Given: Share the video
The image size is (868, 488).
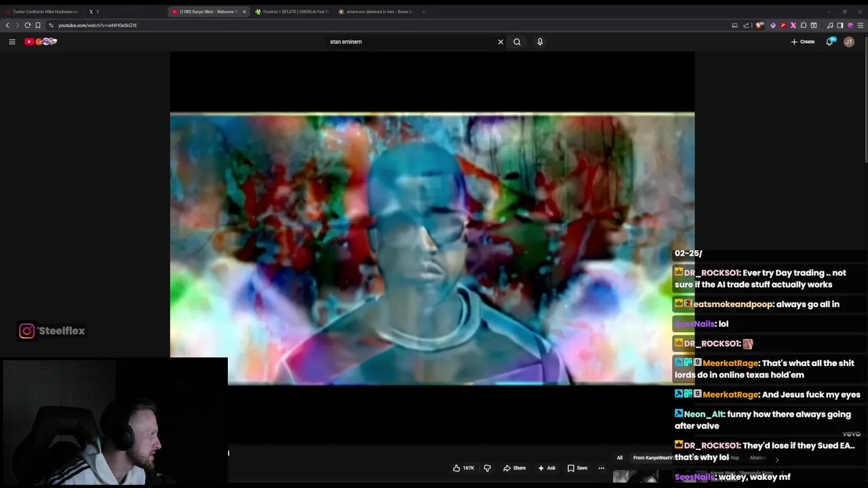Looking at the screenshot, I should [514, 468].
